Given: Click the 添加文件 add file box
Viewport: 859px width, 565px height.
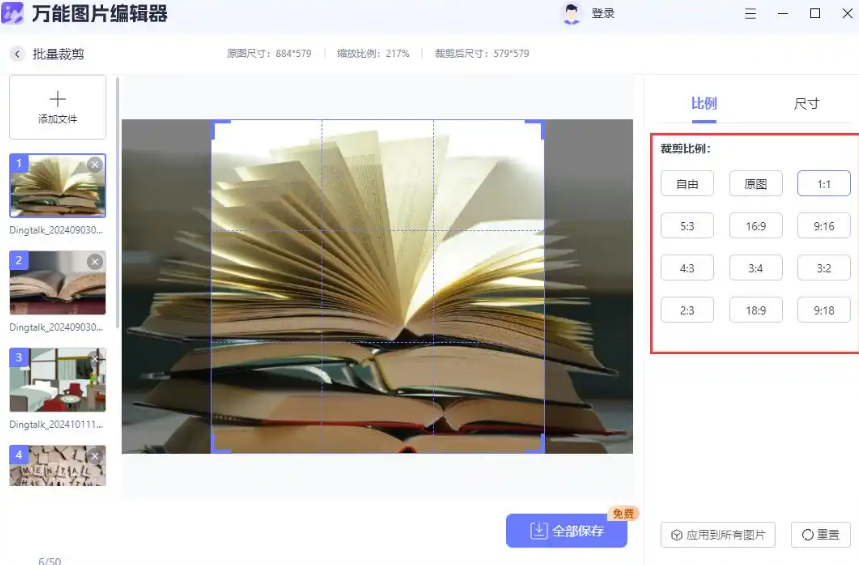Looking at the screenshot, I should [58, 107].
